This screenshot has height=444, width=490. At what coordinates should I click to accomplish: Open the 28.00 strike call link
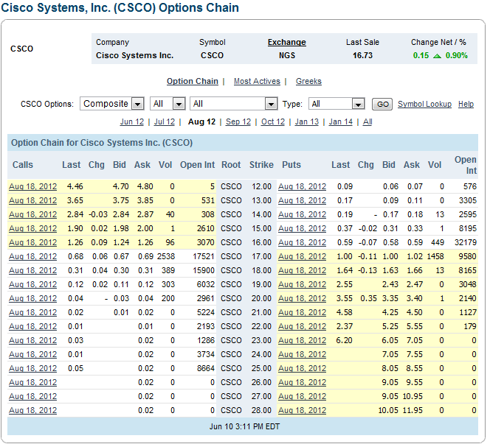pos(33,410)
